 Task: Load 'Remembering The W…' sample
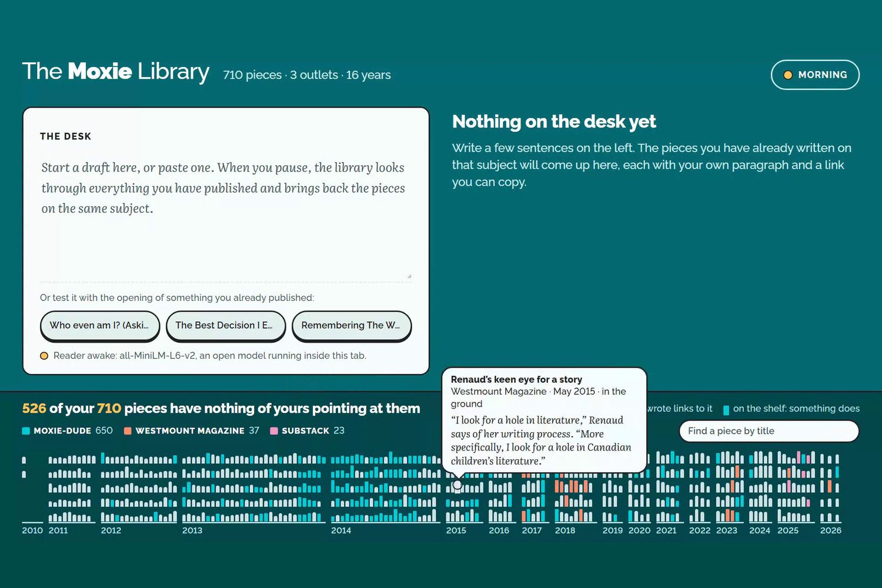(x=352, y=325)
